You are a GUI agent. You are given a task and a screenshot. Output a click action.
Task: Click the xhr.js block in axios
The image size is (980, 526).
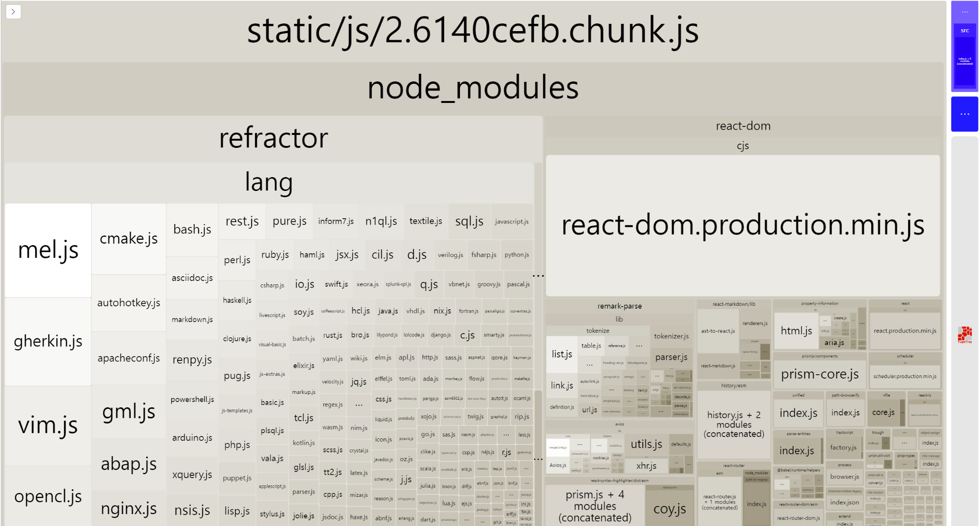click(x=646, y=466)
